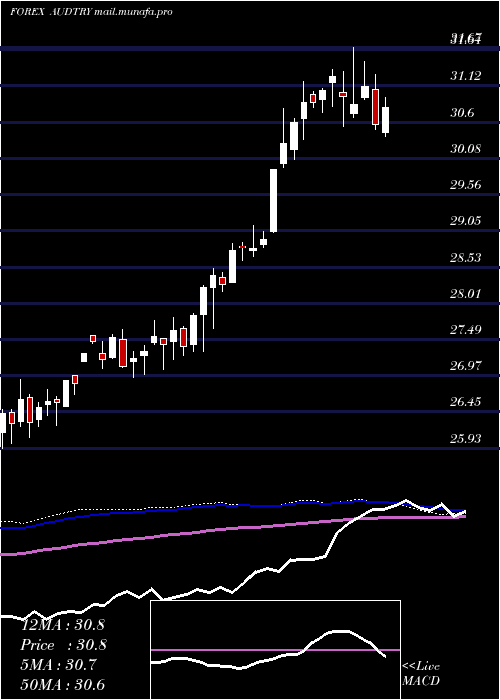Click the 28.53 price axis label

466,258
